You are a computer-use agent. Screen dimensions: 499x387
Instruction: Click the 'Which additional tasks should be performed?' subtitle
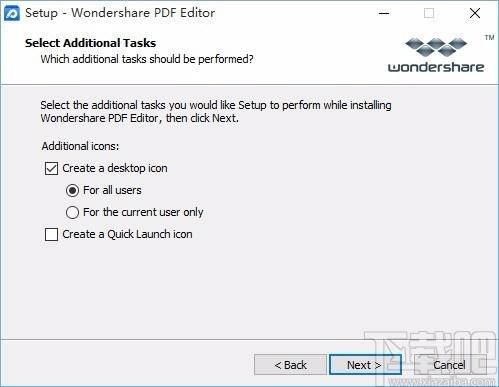[147, 59]
